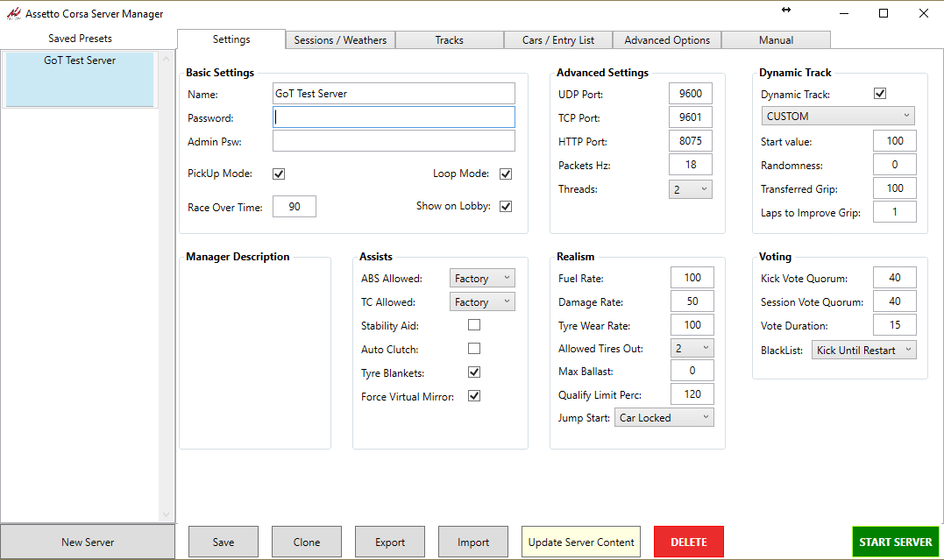
Task: Click the Packets Hz field
Action: point(691,165)
